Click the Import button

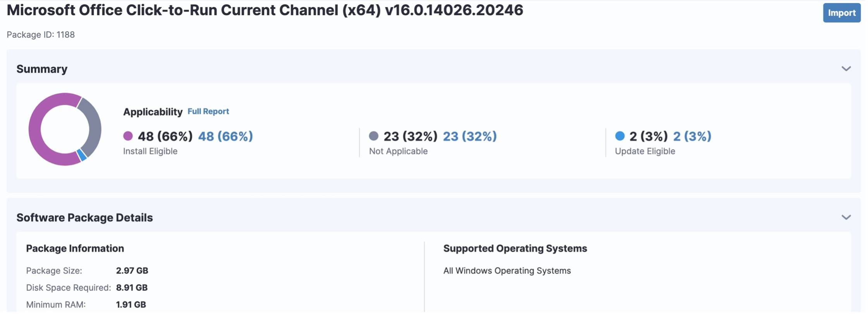[841, 13]
